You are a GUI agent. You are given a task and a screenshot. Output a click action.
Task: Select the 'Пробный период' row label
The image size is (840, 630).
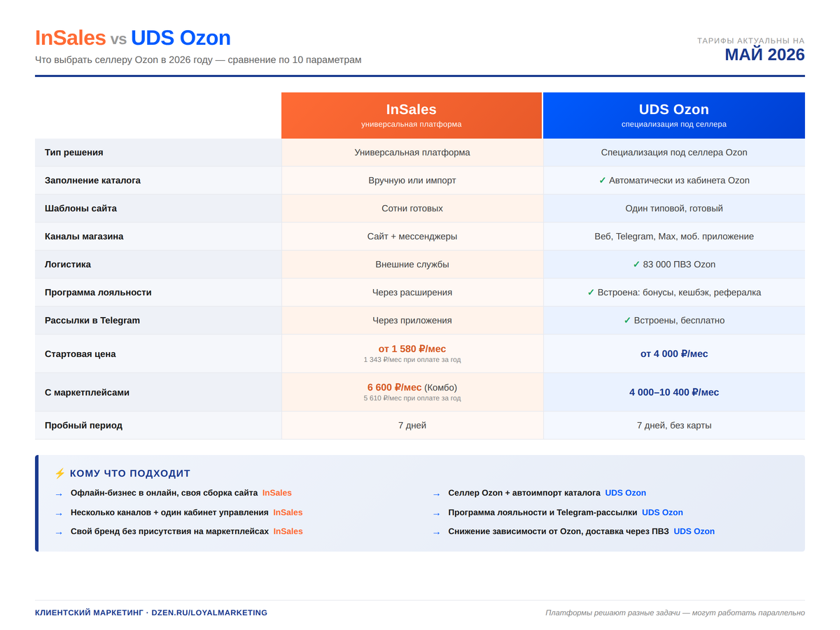click(83, 426)
